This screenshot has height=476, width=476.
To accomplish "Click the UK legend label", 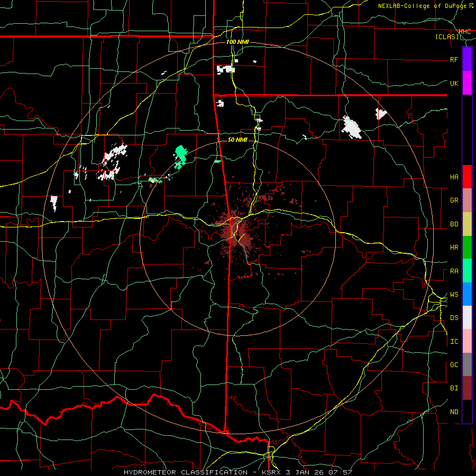I will tap(454, 83).
